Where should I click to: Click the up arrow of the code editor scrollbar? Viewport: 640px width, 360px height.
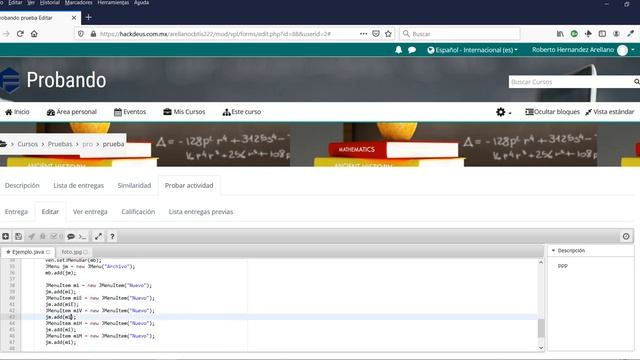point(541,262)
